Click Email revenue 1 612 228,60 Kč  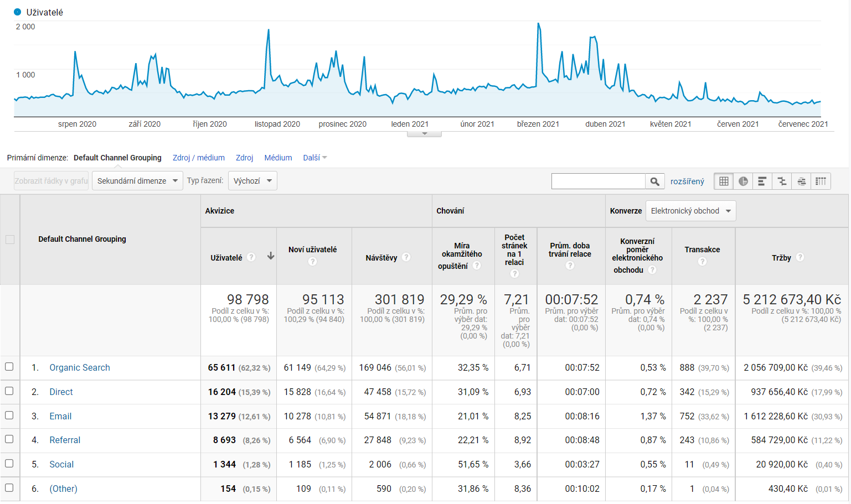[x=776, y=416]
